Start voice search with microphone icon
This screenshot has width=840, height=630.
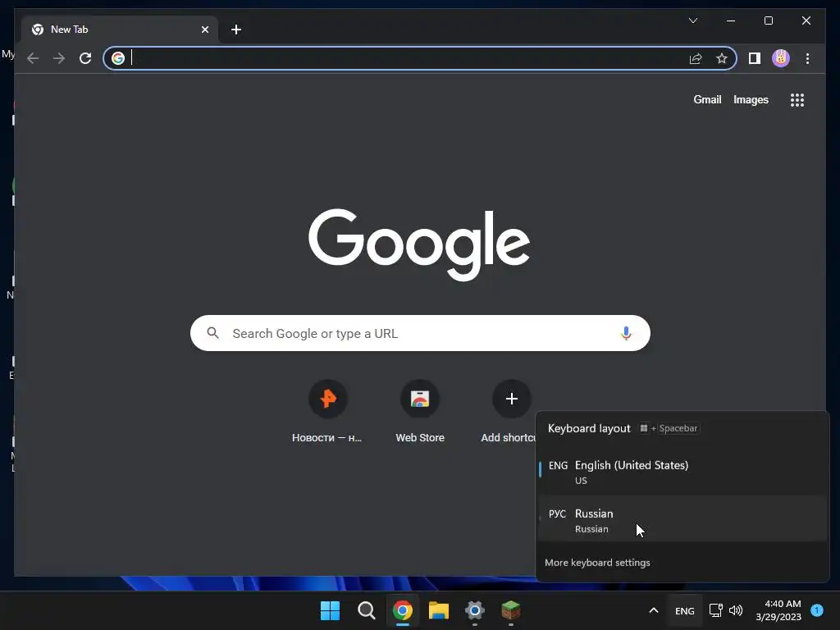pos(626,333)
